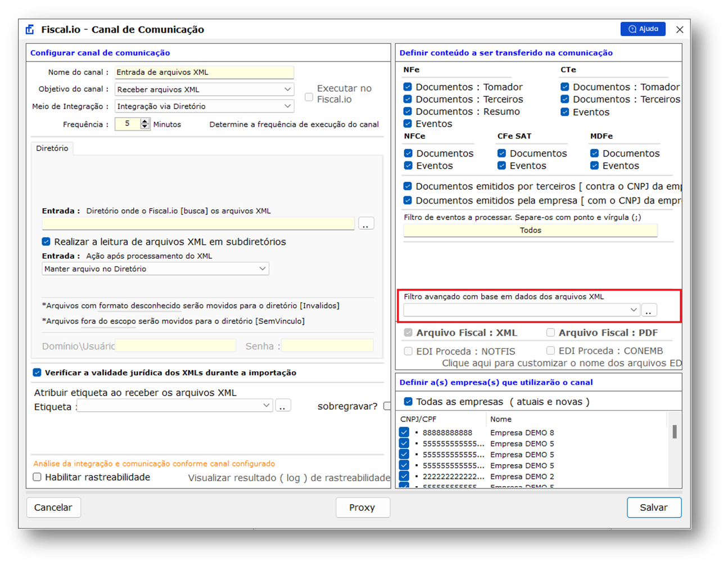The image size is (728, 566).
Task: Open Manter arquivo no Diretório dropdown
Action: point(155,269)
